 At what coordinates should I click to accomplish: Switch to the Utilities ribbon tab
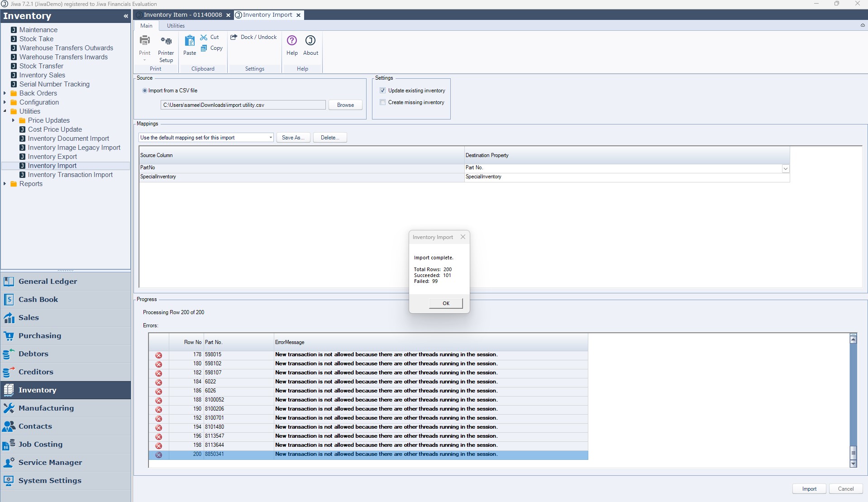pos(176,26)
